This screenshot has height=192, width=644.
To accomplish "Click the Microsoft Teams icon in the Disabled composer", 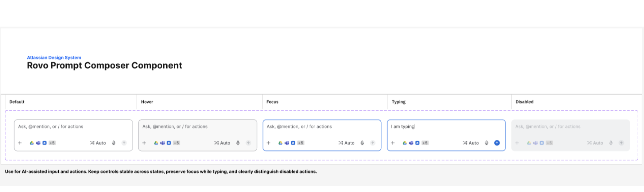I will 535,143.
